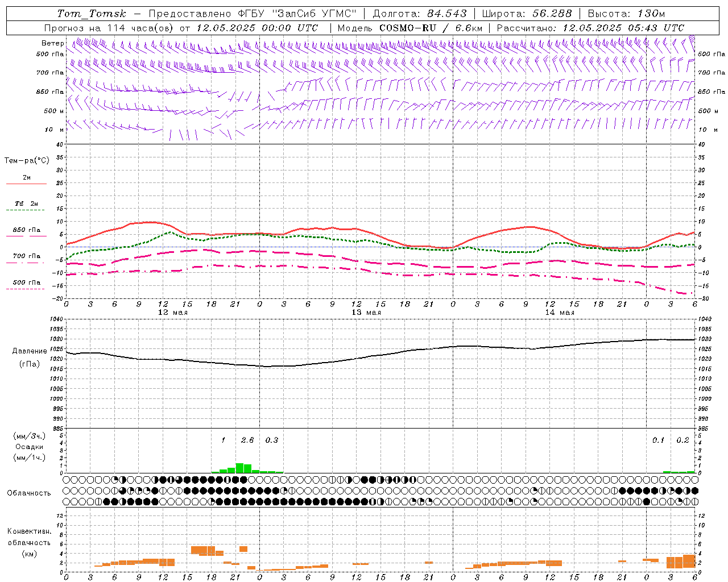Screen dimensions: 728x582
Task: Select the 'Широта: 56.288' latitude value
Action: click(527, 14)
